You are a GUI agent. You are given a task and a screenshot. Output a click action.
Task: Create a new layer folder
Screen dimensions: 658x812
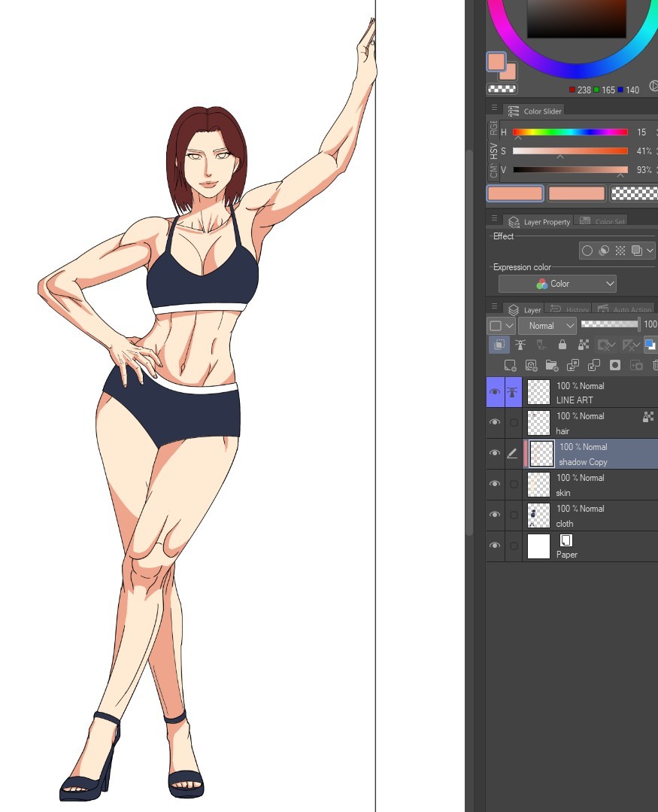point(552,365)
